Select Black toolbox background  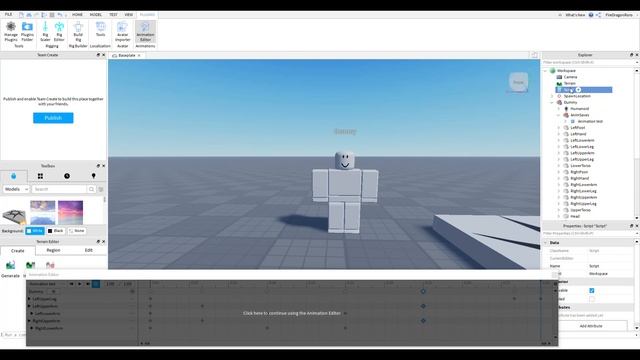[x=56, y=231]
